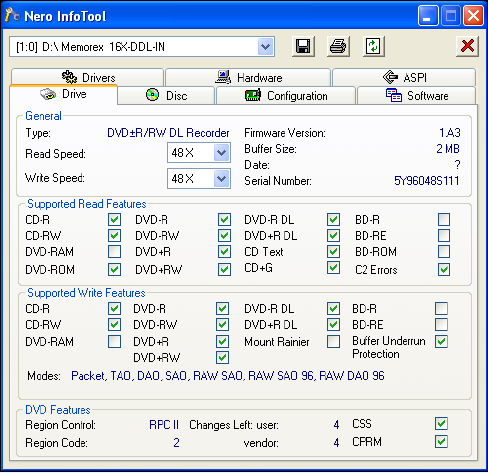Click the Date question mark value
This screenshot has height=473, width=488.
pyautogui.click(x=457, y=165)
